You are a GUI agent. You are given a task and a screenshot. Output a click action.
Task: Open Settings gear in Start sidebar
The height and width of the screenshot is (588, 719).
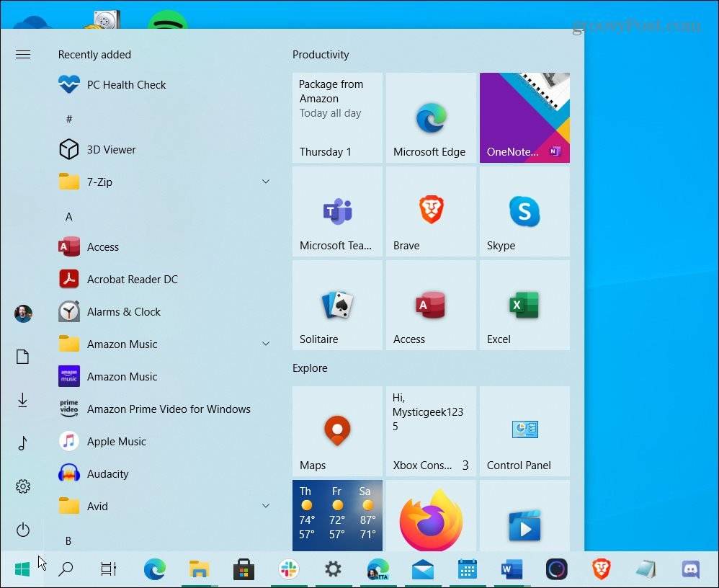23,486
